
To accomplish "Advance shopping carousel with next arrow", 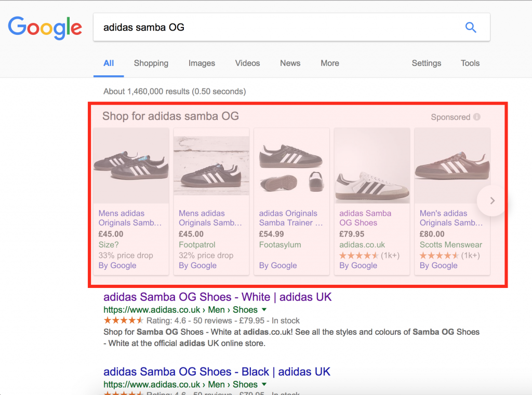I will (493, 201).
